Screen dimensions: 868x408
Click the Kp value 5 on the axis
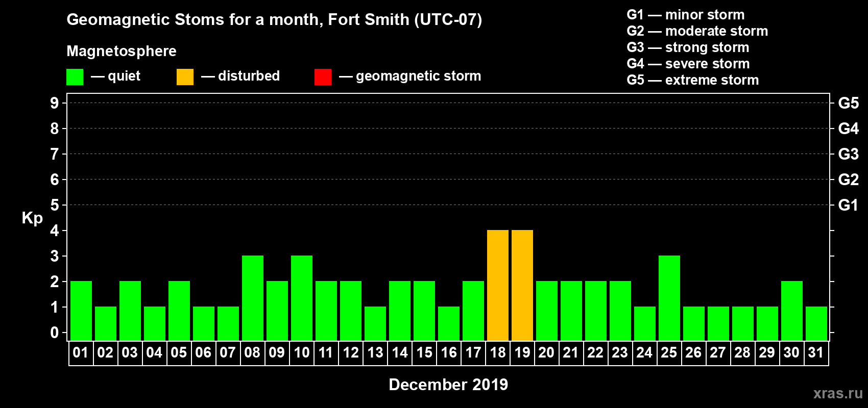click(55, 205)
